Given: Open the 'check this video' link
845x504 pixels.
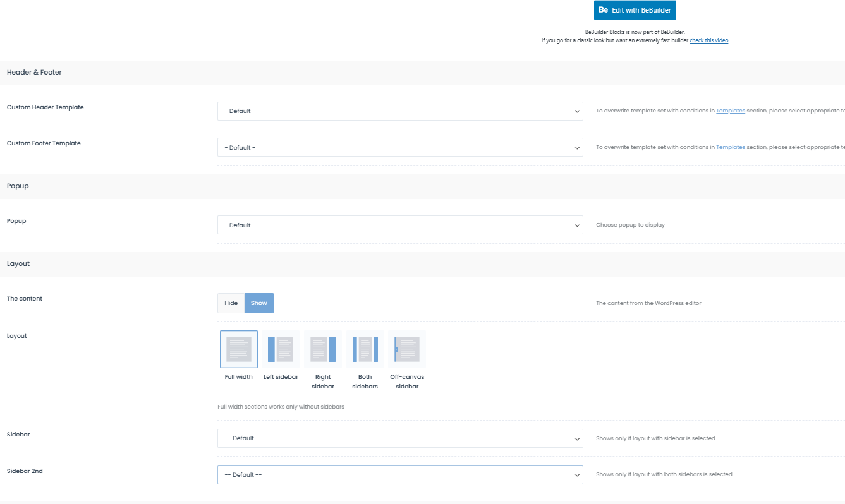Looking at the screenshot, I should click(709, 40).
